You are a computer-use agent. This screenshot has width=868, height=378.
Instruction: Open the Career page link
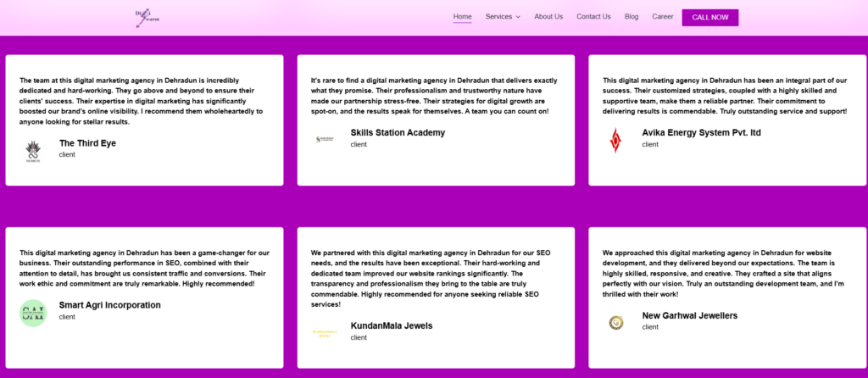(x=663, y=17)
